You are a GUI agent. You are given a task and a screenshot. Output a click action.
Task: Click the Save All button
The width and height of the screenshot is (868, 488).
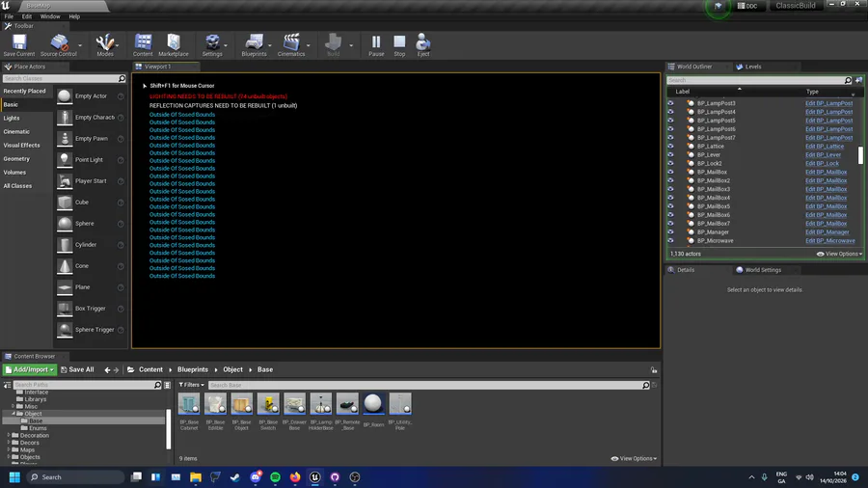[x=77, y=369]
